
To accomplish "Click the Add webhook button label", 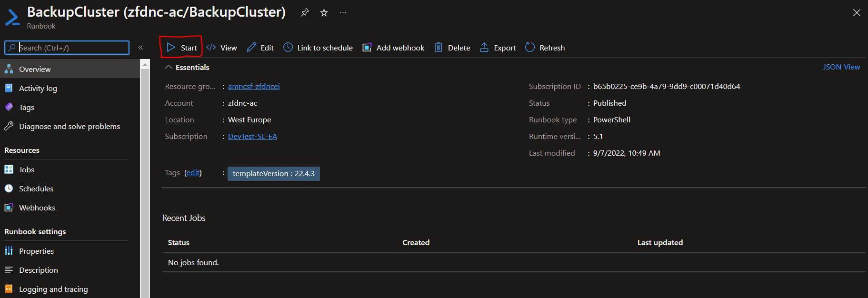I will 400,48.
